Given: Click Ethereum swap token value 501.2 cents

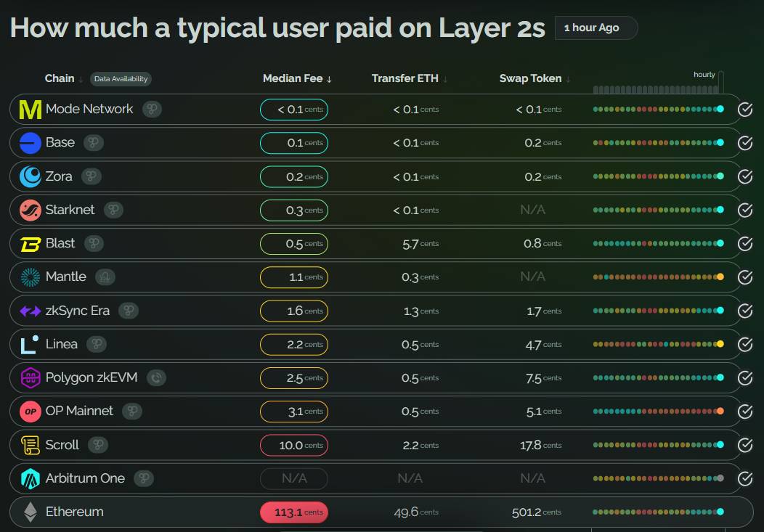Looking at the screenshot, I should [x=537, y=512].
